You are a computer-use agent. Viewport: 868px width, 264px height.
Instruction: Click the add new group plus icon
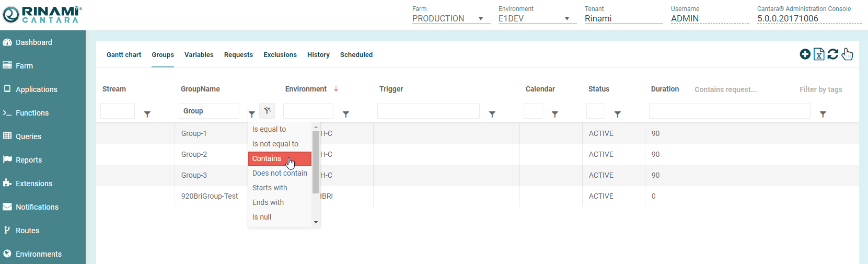[x=805, y=54]
